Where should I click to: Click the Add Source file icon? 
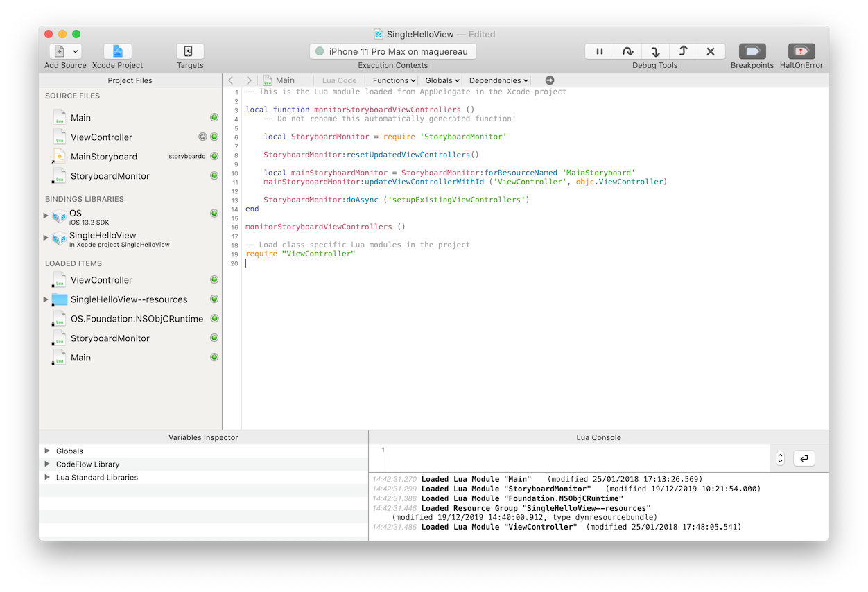point(59,51)
